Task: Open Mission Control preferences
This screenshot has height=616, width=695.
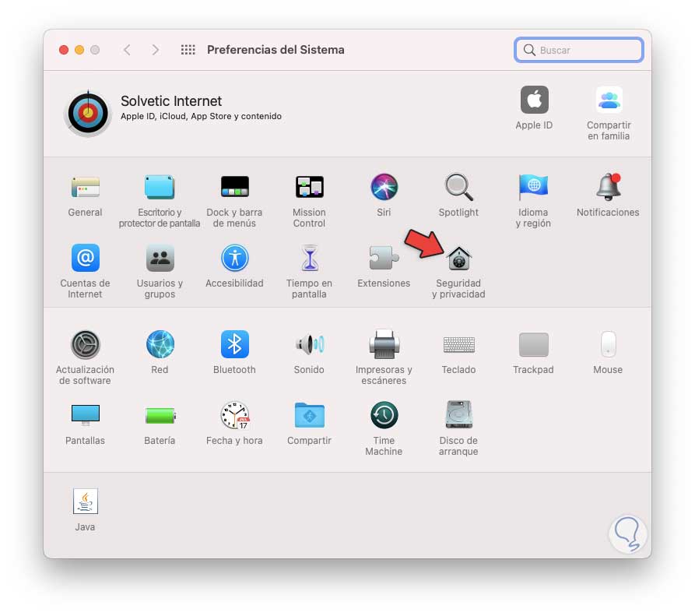Action: [310, 187]
